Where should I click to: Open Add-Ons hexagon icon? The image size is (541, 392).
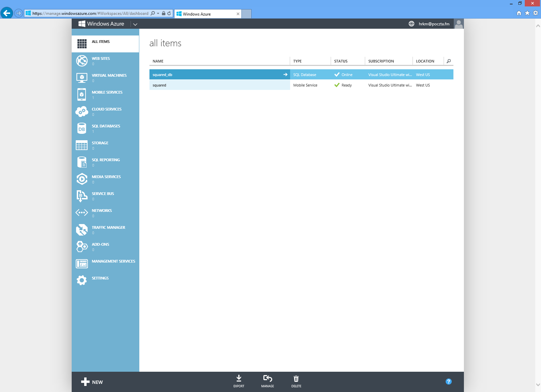[82, 247]
